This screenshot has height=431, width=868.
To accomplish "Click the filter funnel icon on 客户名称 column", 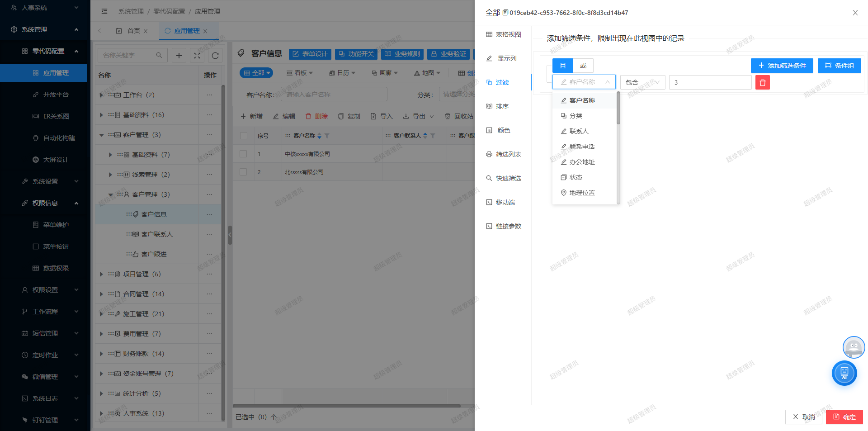I will 327,136.
